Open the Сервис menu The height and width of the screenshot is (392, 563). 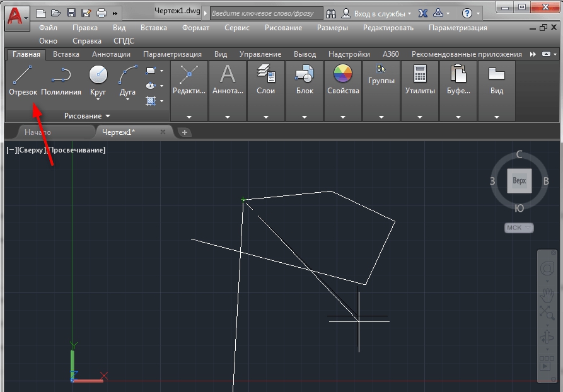coord(237,28)
